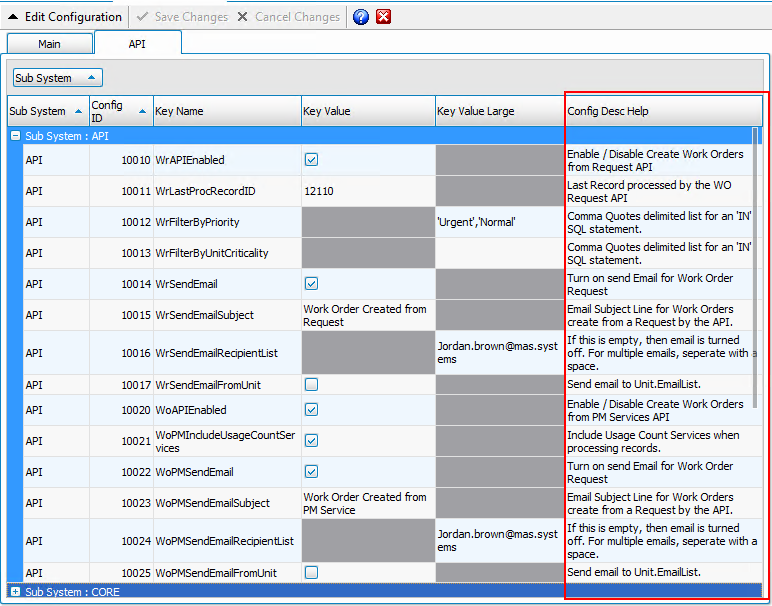Image resolution: width=772 pixels, height=606 pixels.
Task: Check the WoPMSendEmailFromUnit checkbox
Action: 311,573
